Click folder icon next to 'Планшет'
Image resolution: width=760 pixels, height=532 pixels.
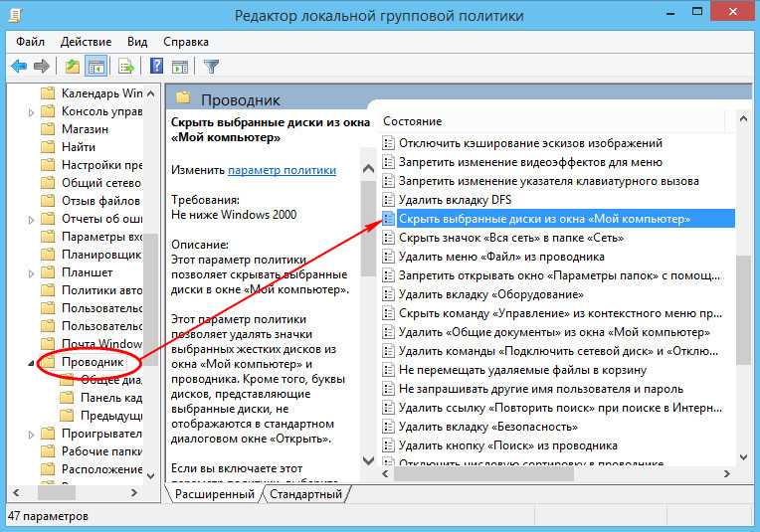(48, 272)
